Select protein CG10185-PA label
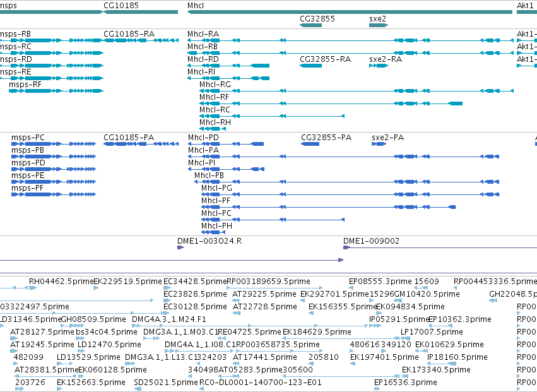 coord(129,138)
